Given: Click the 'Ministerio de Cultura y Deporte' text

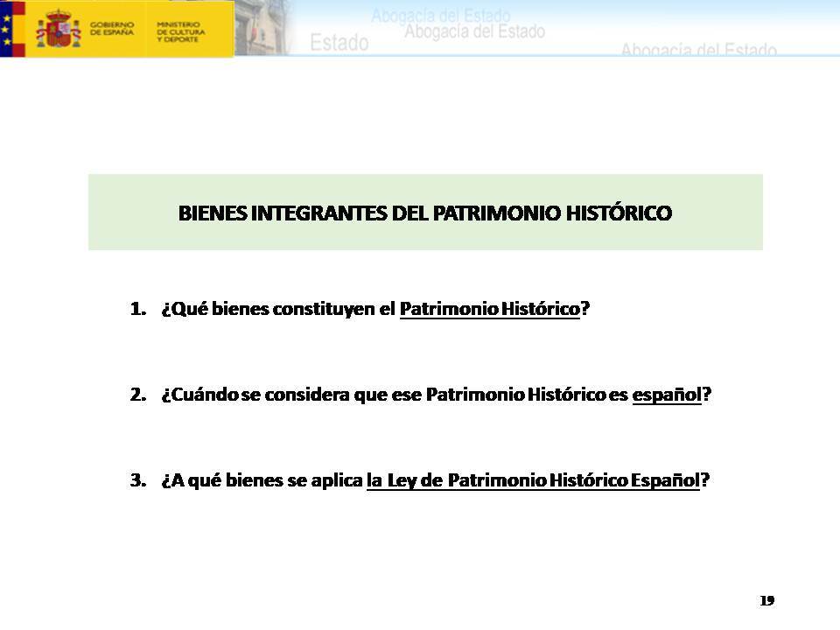Looking at the screenshot, I should click(180, 31).
